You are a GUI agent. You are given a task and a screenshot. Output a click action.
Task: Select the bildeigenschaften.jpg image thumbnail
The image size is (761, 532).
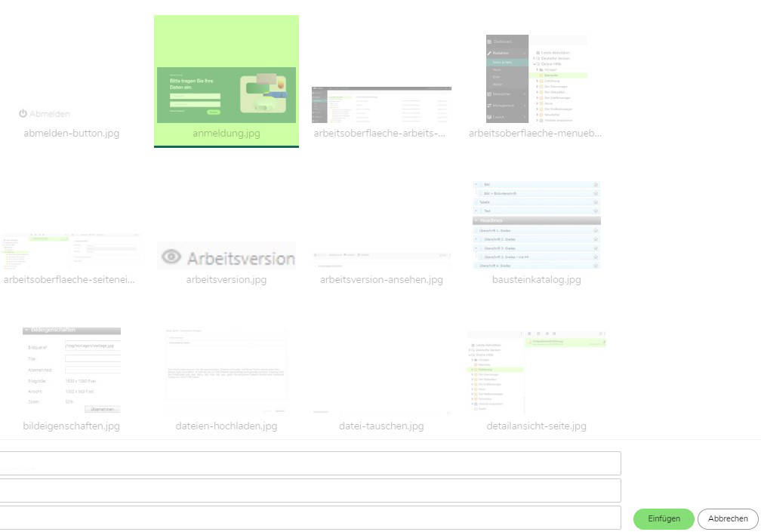click(71, 371)
